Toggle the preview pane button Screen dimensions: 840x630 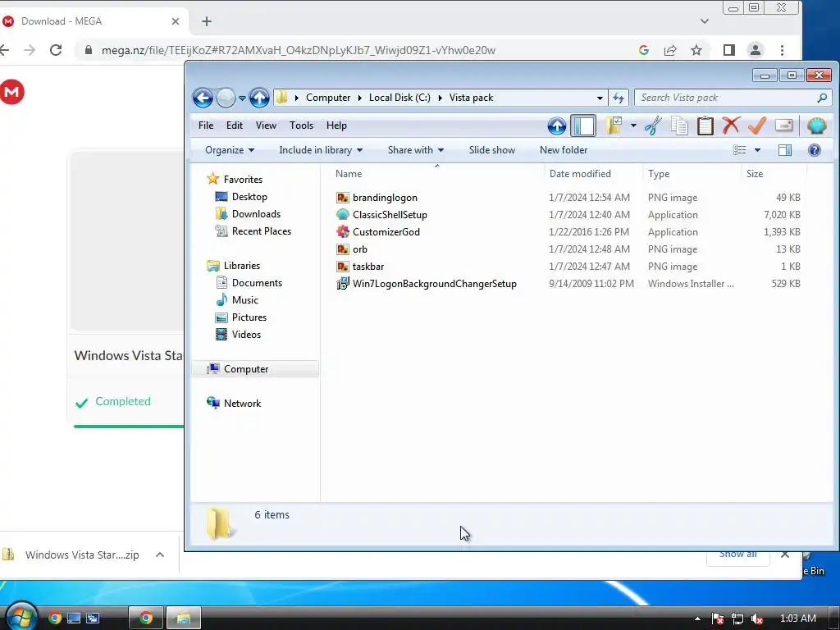[x=785, y=150]
